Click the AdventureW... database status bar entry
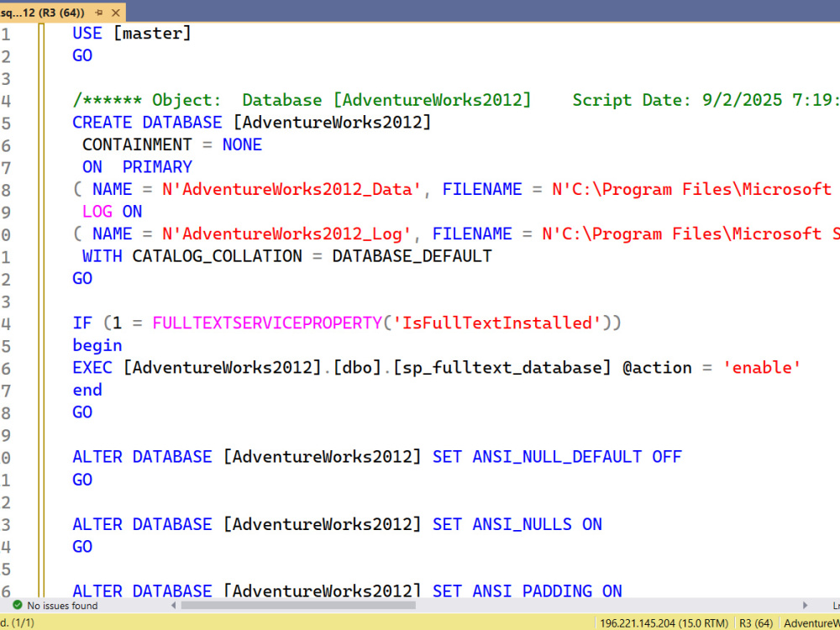The image size is (840, 630). click(811, 623)
